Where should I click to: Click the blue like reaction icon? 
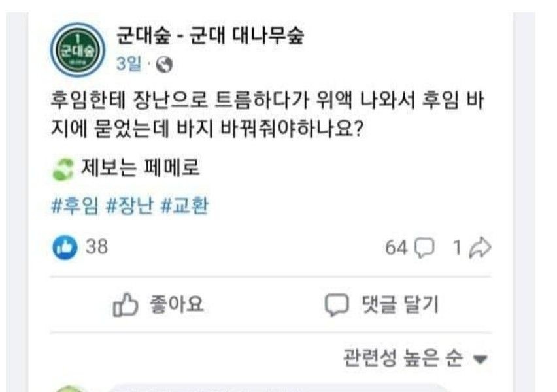[x=64, y=247]
